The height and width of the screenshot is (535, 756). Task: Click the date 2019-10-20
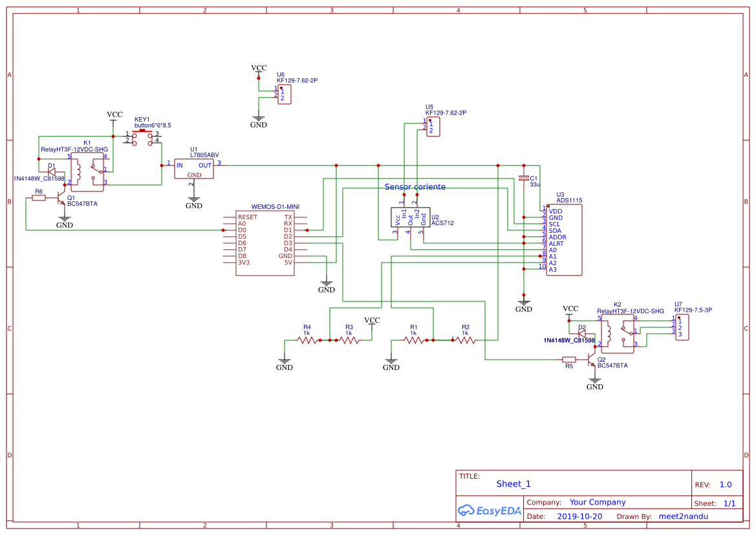click(579, 516)
